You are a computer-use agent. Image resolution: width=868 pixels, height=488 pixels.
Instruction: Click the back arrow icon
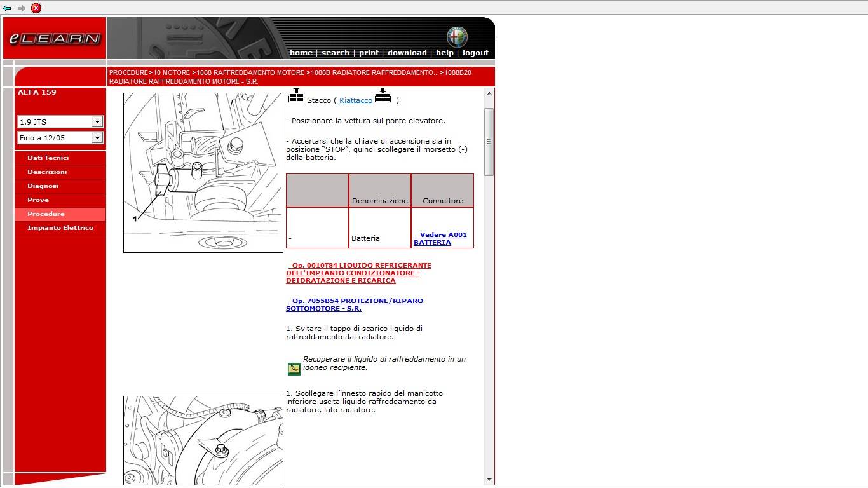coord(7,8)
